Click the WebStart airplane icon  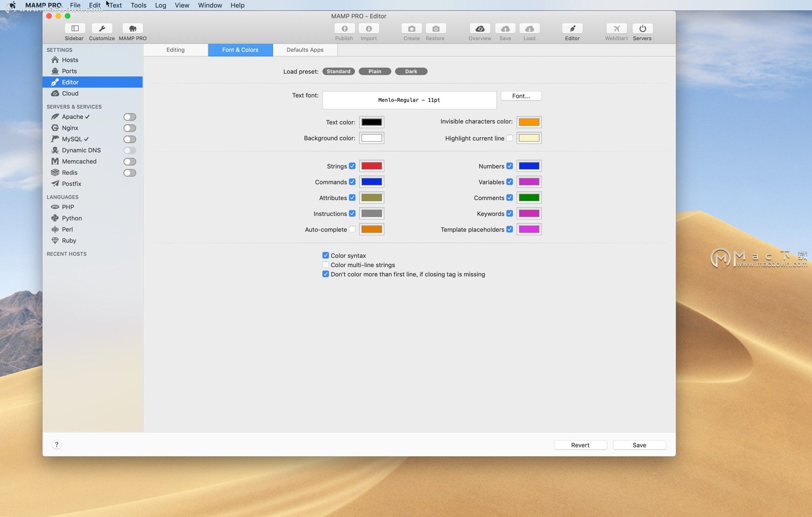(616, 28)
